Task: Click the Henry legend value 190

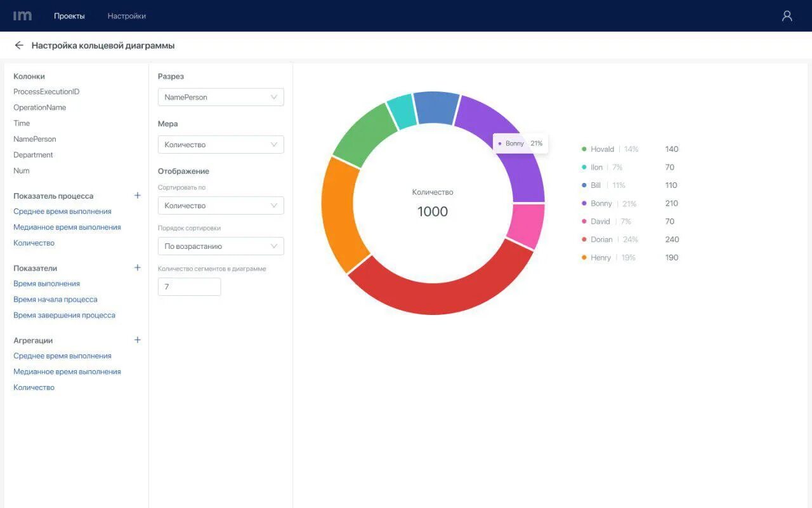Action: pos(672,258)
